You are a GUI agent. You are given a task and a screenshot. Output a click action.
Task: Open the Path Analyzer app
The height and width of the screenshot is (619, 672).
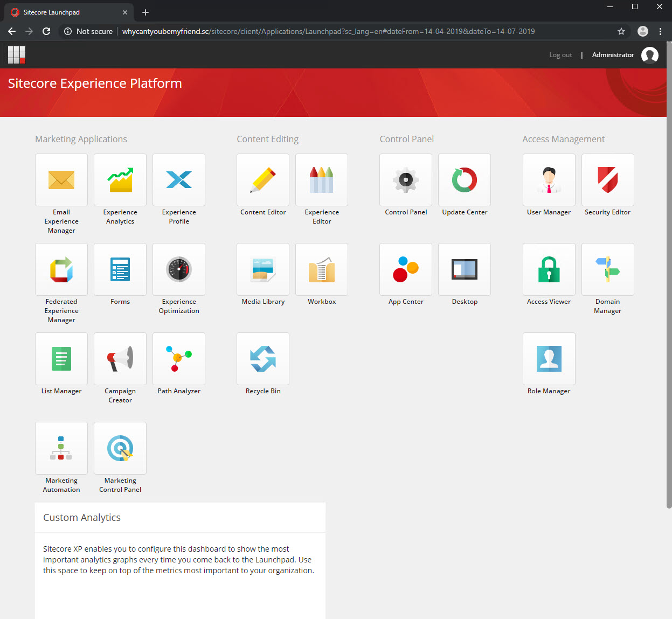click(179, 359)
